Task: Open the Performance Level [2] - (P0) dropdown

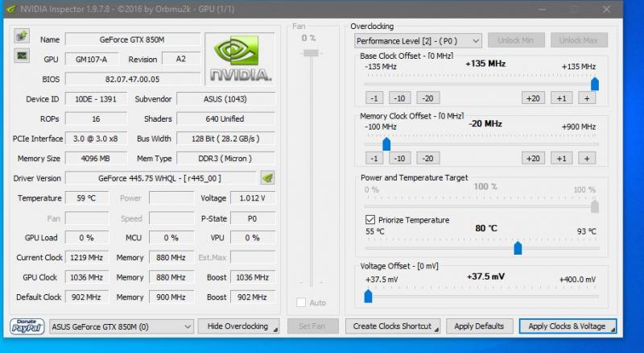Action: 418,41
